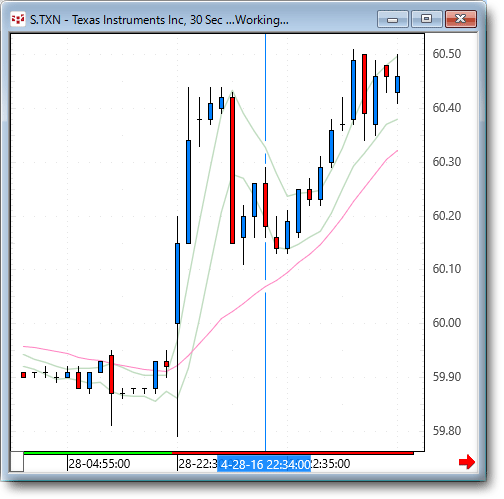The height and width of the screenshot is (499, 504).
Task: Click the 60.10 price scale label
Action: click(x=447, y=269)
